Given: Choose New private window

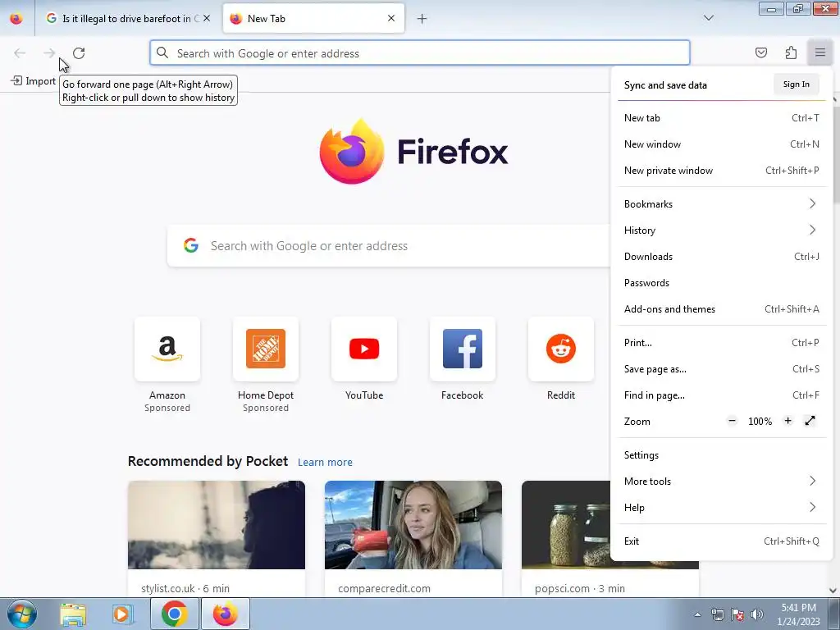Looking at the screenshot, I should (722, 171).
